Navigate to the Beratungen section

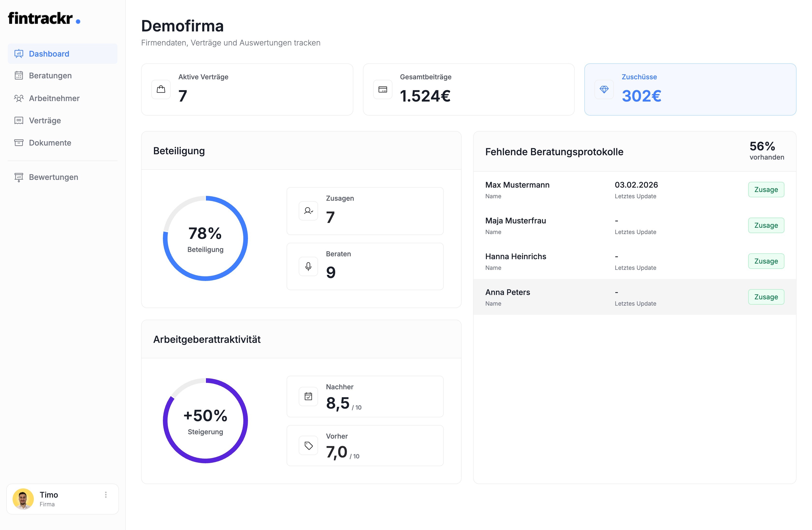point(50,75)
